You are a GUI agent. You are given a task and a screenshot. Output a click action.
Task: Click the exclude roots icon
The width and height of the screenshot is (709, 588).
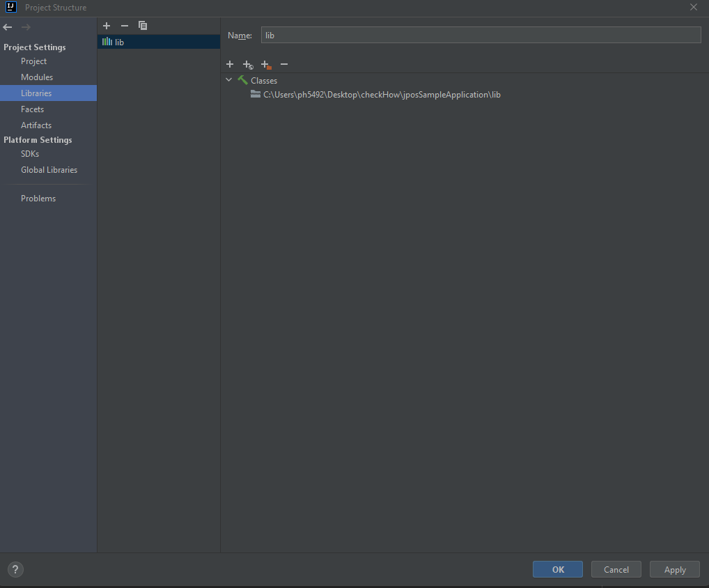coord(265,65)
